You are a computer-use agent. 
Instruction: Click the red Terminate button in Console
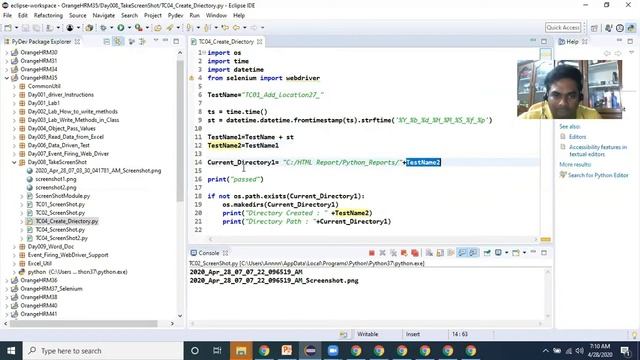tap(371, 253)
